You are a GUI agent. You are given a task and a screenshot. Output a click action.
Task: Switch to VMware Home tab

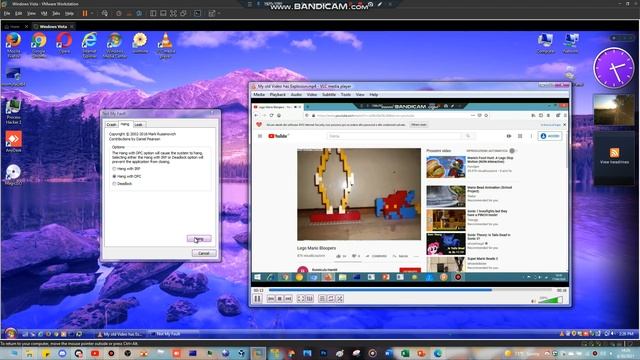[x=15, y=27]
